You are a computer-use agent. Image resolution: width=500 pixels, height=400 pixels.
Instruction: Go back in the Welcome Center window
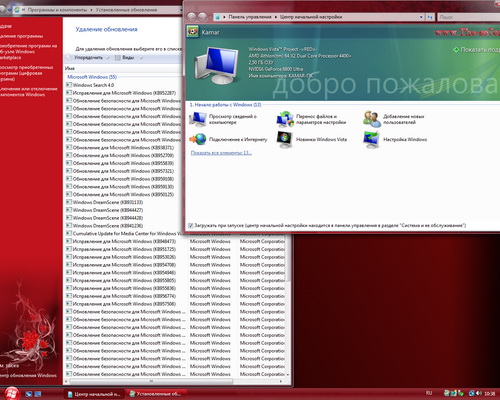191,17
